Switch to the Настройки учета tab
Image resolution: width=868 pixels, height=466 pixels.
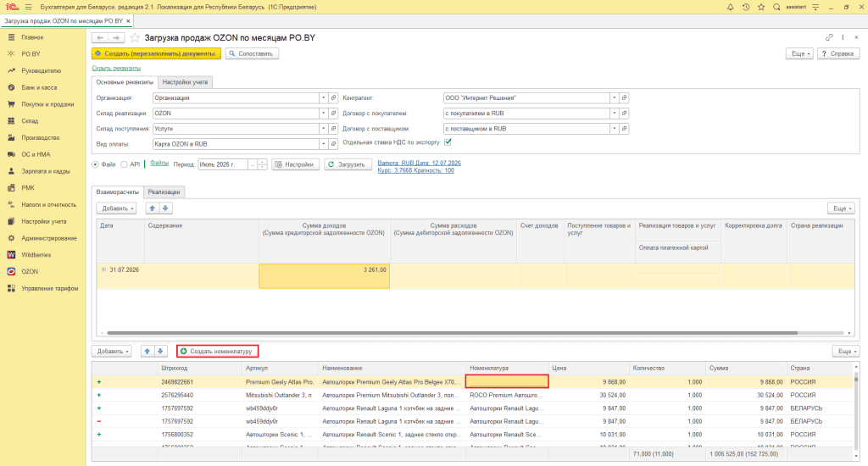(185, 82)
